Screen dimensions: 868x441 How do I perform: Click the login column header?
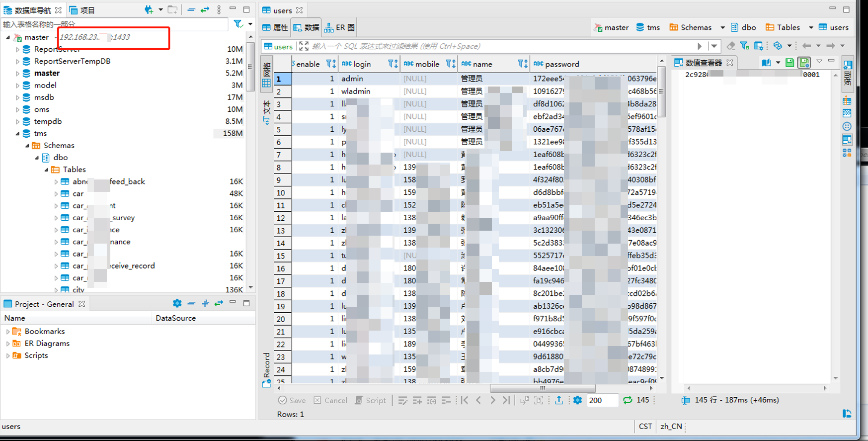tap(362, 64)
